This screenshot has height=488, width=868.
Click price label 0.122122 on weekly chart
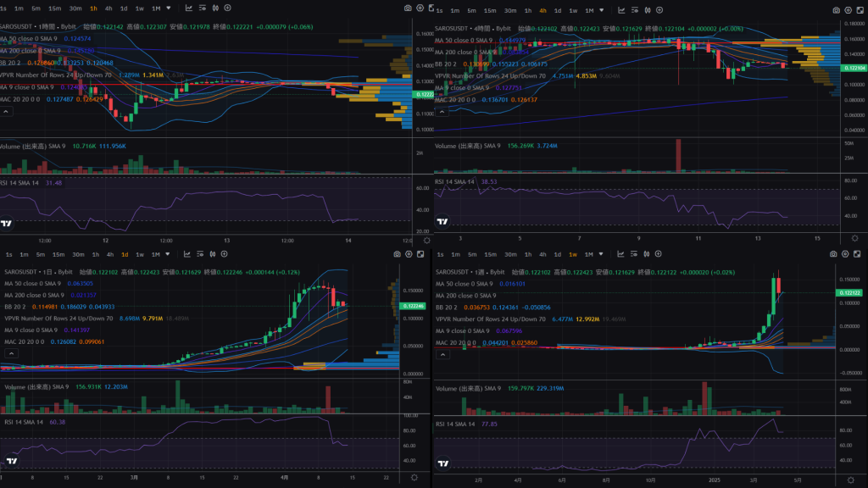pyautogui.click(x=849, y=292)
